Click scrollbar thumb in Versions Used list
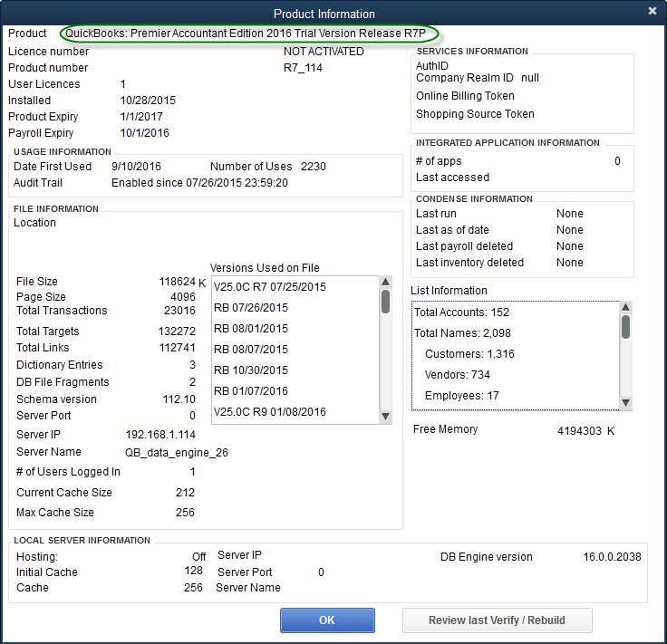The width and height of the screenshot is (667, 644). (x=385, y=302)
